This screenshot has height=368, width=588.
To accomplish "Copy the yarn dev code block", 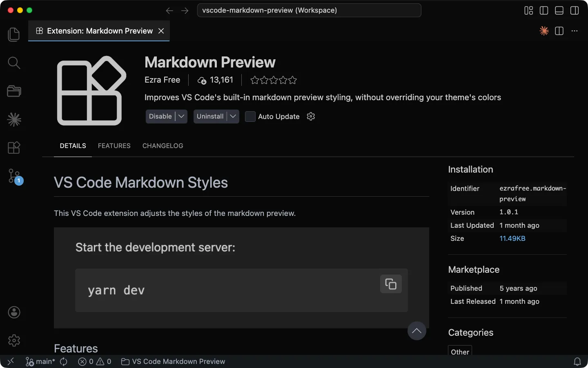I will pos(391,284).
